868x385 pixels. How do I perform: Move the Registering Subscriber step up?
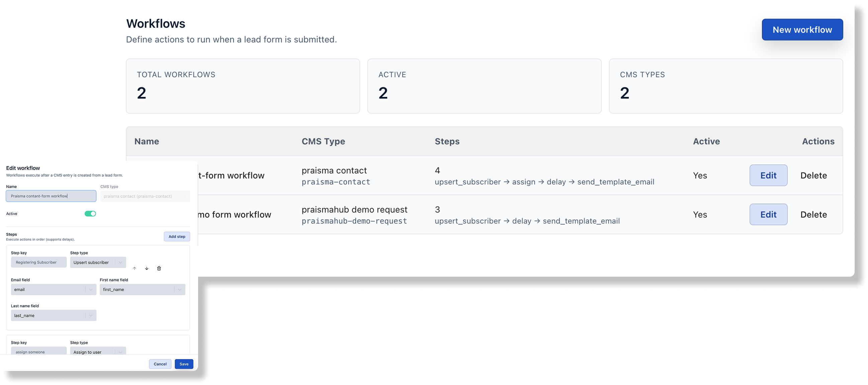pos(135,268)
